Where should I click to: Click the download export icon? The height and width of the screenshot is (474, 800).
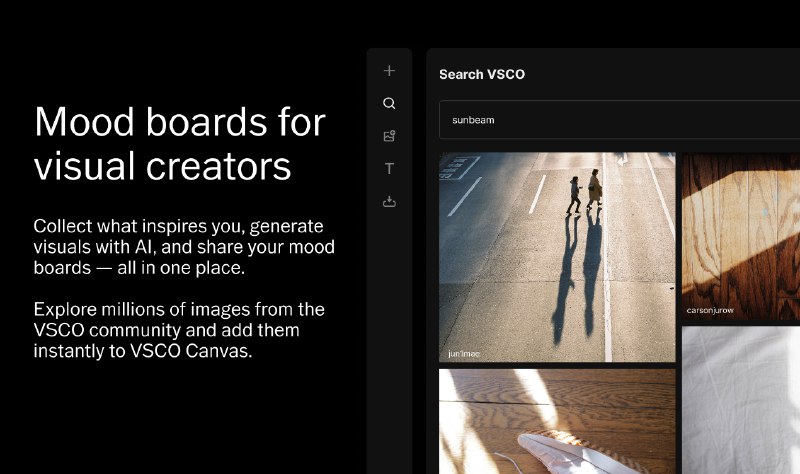389,202
